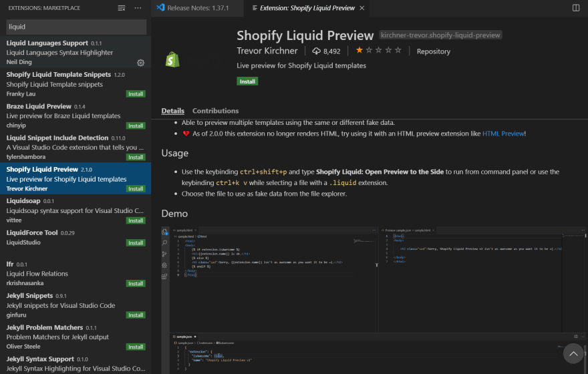Viewport: 588px width, 374px height.
Task: Click the VS Code Release Notes icon
Action: pos(160,7)
